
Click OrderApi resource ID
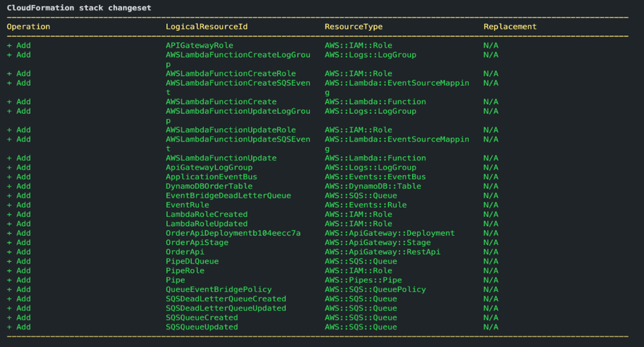tap(185, 252)
